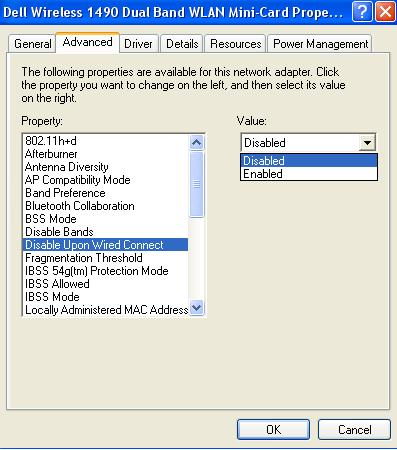The image size is (397, 450).
Task: Switch to the General tab
Action: (32, 44)
